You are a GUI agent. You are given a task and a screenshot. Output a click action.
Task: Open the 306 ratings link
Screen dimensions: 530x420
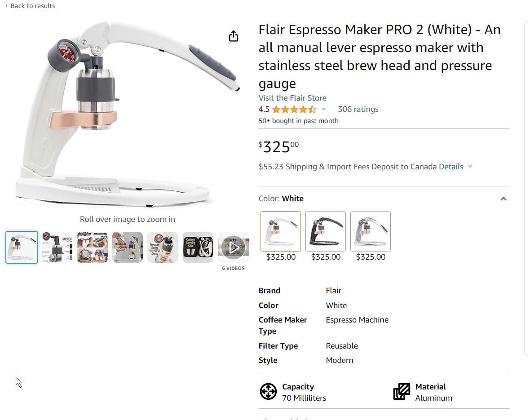358,109
